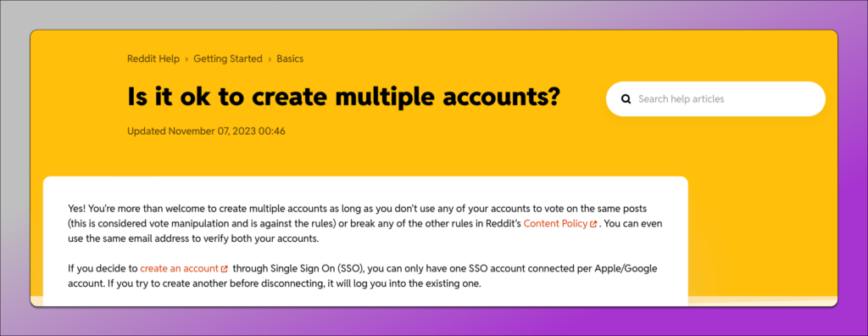Open the Content Policy link
The height and width of the screenshot is (336, 868).
point(555,224)
